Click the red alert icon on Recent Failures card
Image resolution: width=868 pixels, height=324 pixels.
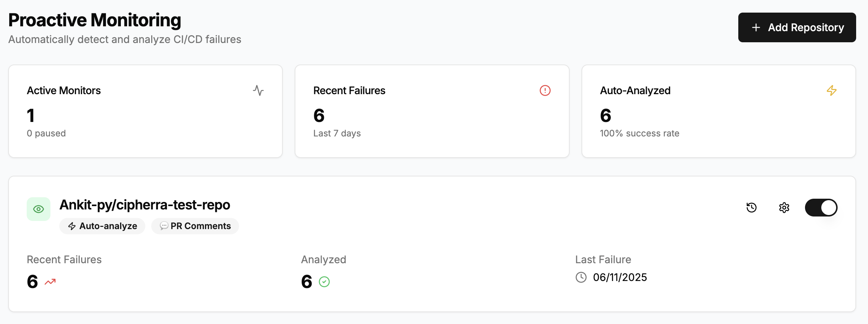545,90
